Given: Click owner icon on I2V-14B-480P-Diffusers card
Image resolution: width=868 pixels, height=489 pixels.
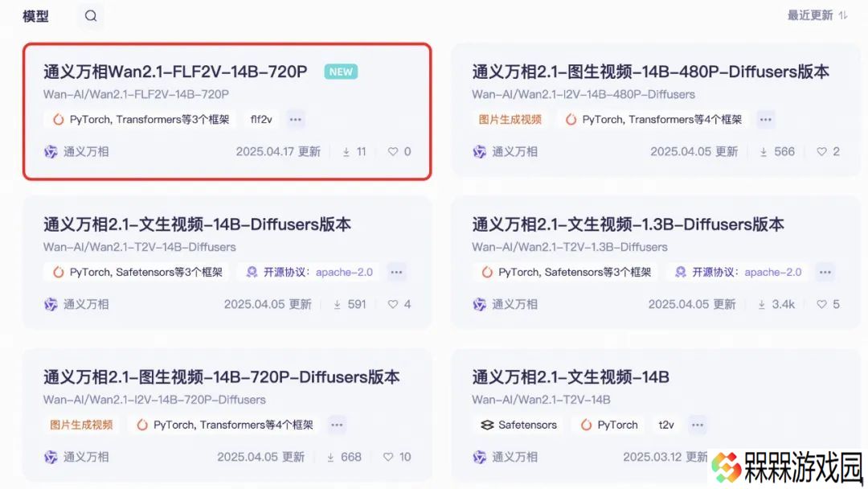Looking at the screenshot, I should coord(479,152).
